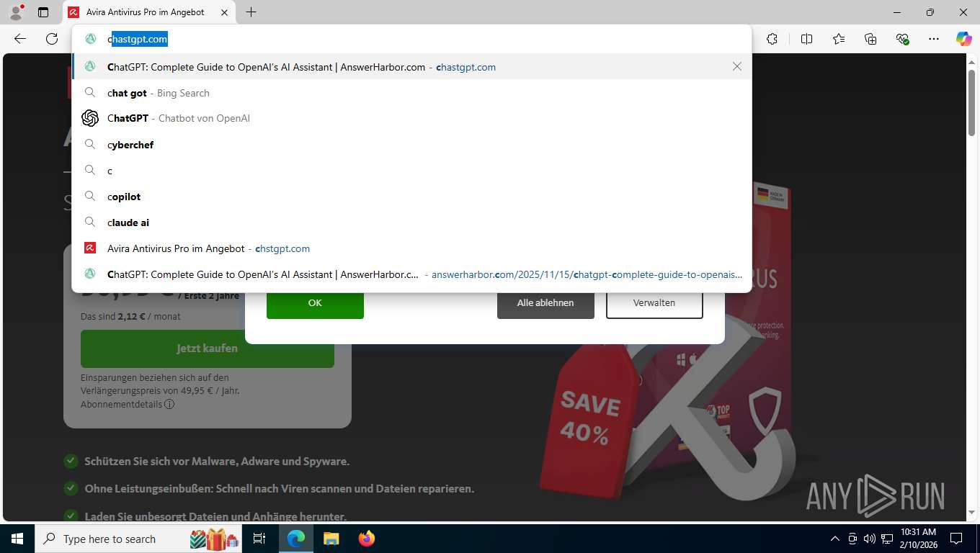Select Avira Antivirus Pro chstgpt.com suggestion

pos(411,248)
